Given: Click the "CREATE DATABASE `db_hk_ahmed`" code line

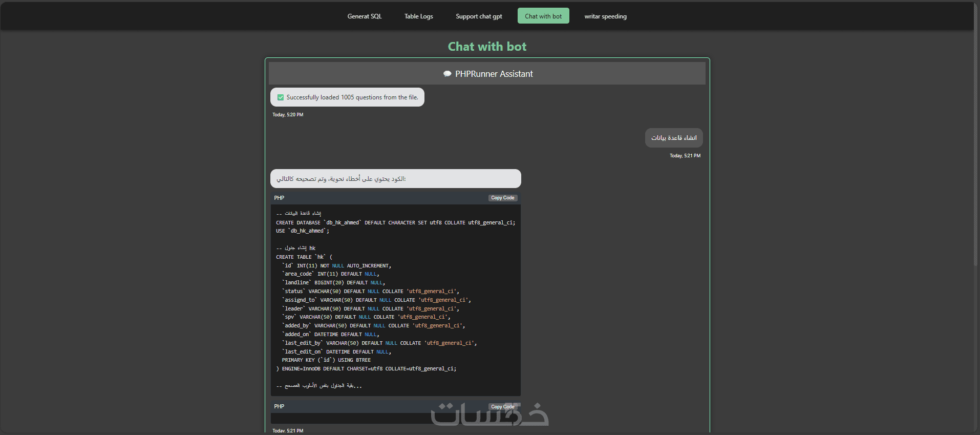Looking at the screenshot, I should (x=396, y=223).
